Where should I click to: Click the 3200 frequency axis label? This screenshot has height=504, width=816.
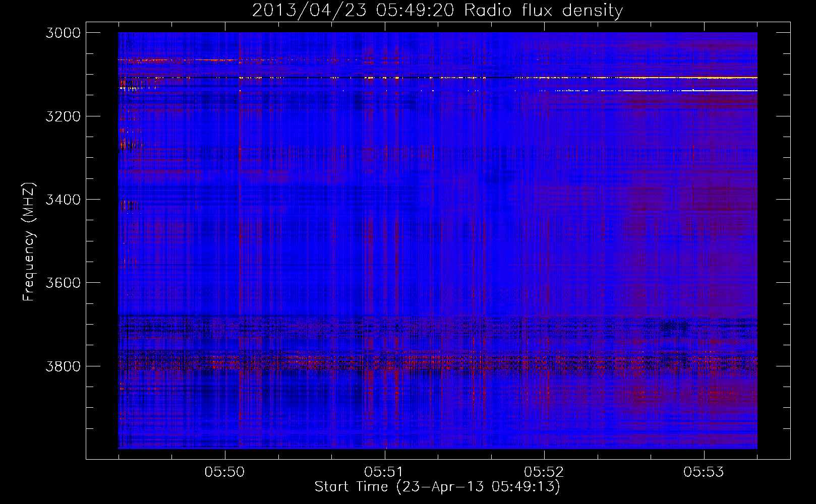[x=63, y=116]
